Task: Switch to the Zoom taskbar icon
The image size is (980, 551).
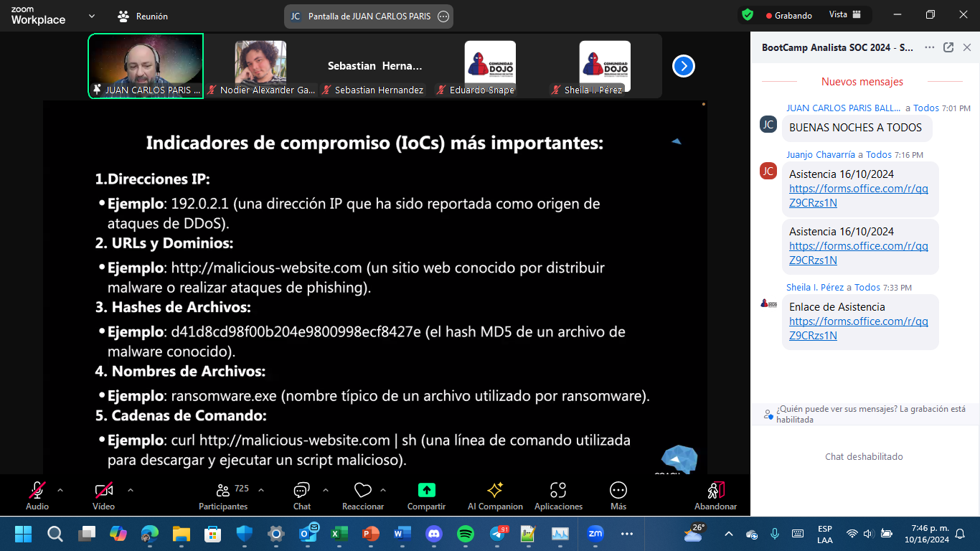Action: [595, 534]
